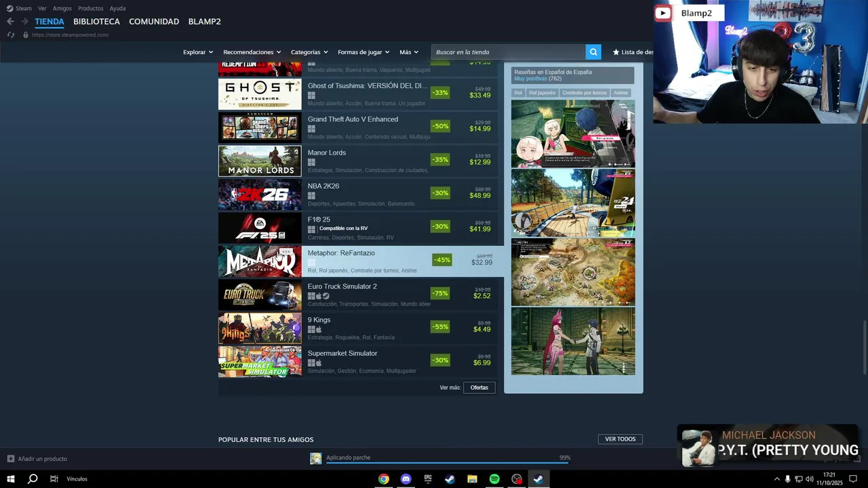Reload the store page
The height and width of the screenshot is (488, 868).
pyautogui.click(x=10, y=35)
